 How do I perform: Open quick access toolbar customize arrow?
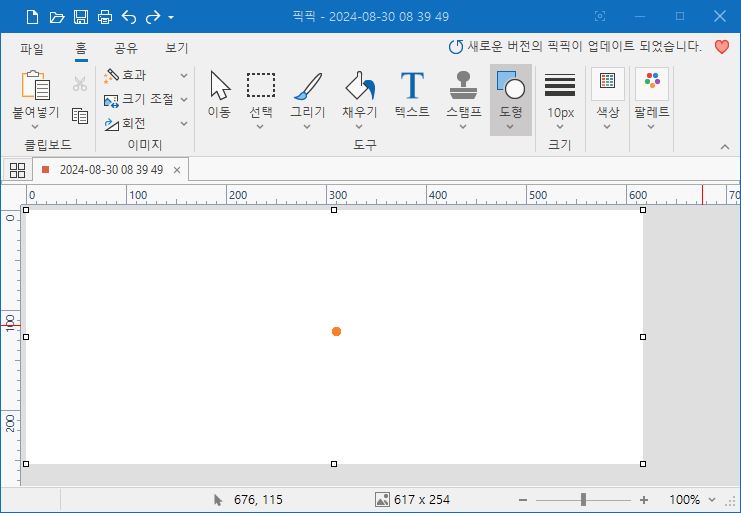point(171,17)
